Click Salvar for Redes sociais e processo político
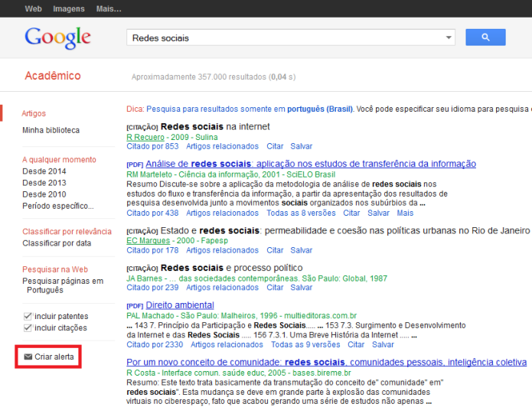This screenshot has height=407, width=532. (x=302, y=288)
